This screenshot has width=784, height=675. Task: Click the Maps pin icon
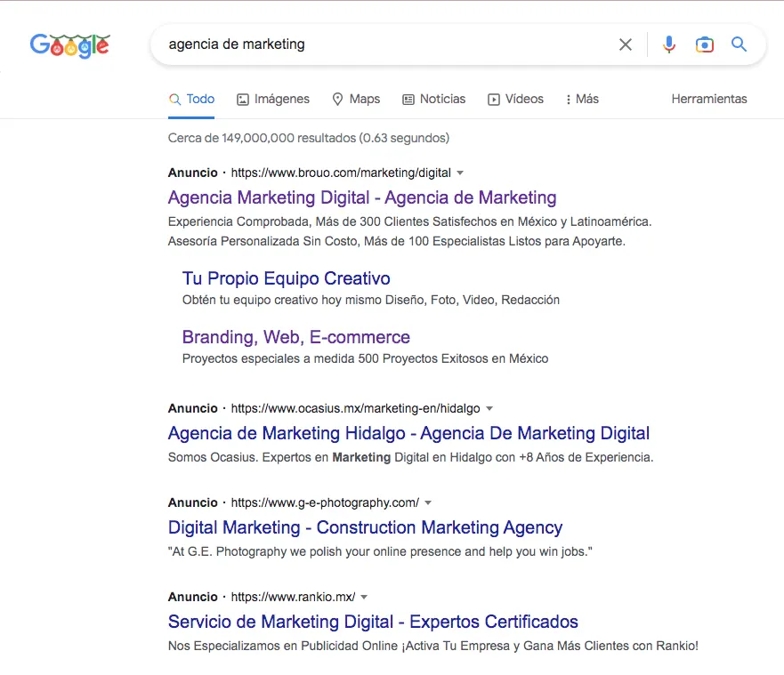click(x=337, y=99)
